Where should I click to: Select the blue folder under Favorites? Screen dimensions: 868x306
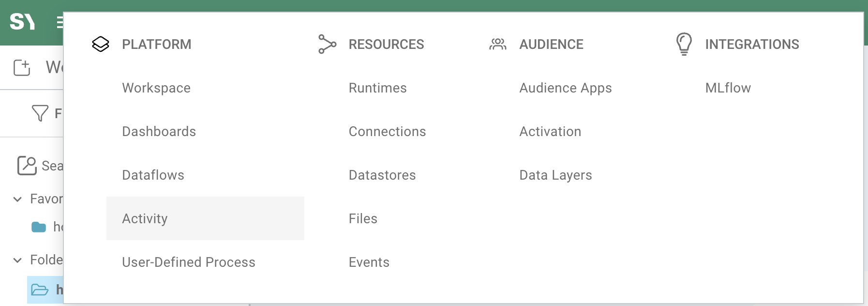[39, 227]
